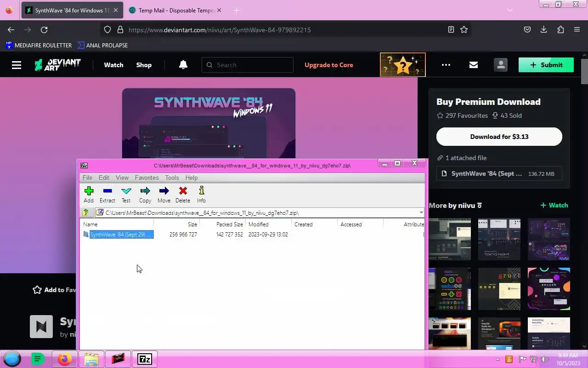
Task: Sort by the Created column header
Action: pos(315,224)
